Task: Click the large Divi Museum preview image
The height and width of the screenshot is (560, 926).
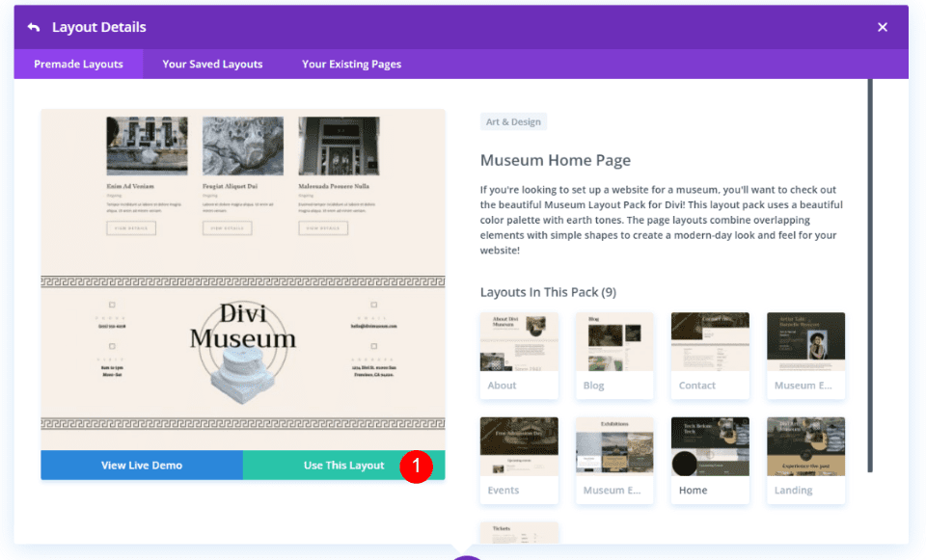Action: tap(242, 278)
